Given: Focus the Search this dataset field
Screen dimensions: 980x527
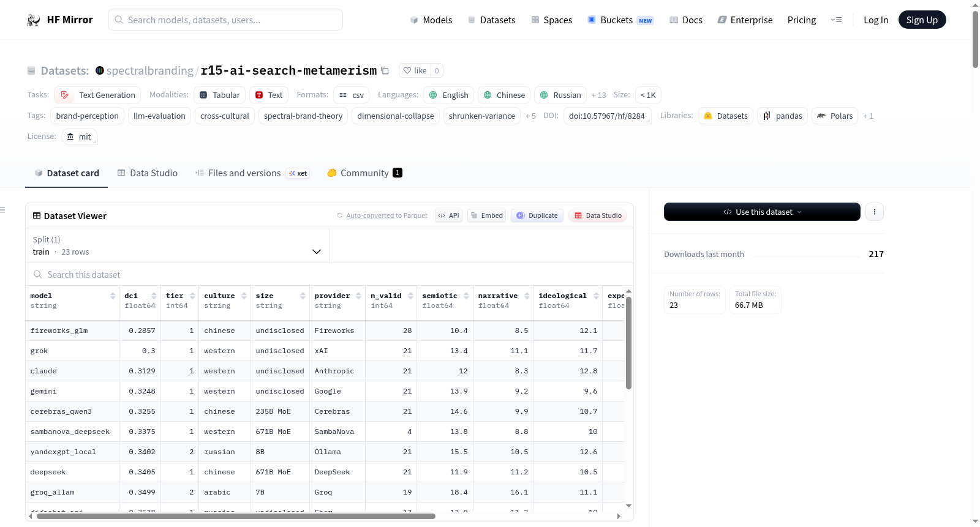Looking at the screenshot, I should [330, 275].
